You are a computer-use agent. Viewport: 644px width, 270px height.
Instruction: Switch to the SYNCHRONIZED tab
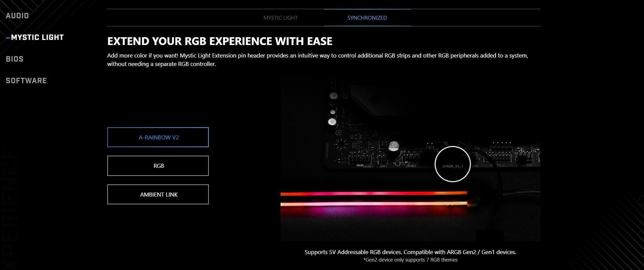point(367,18)
